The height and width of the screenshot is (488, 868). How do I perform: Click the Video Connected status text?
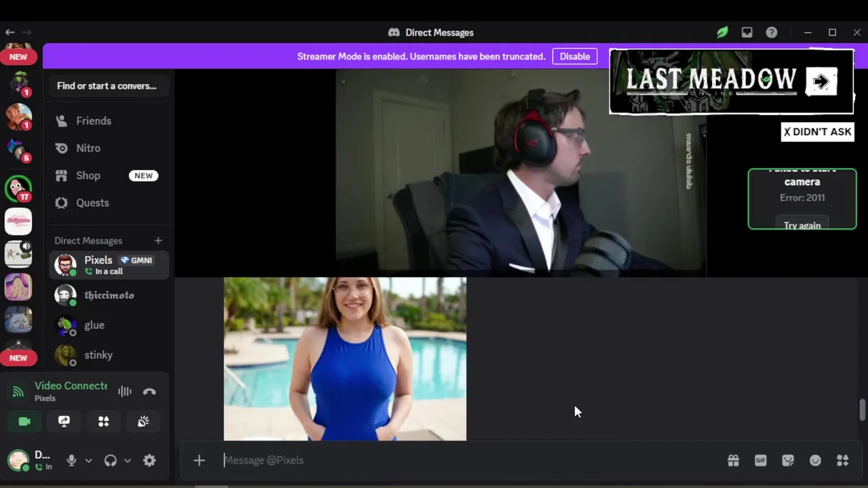(71, 386)
